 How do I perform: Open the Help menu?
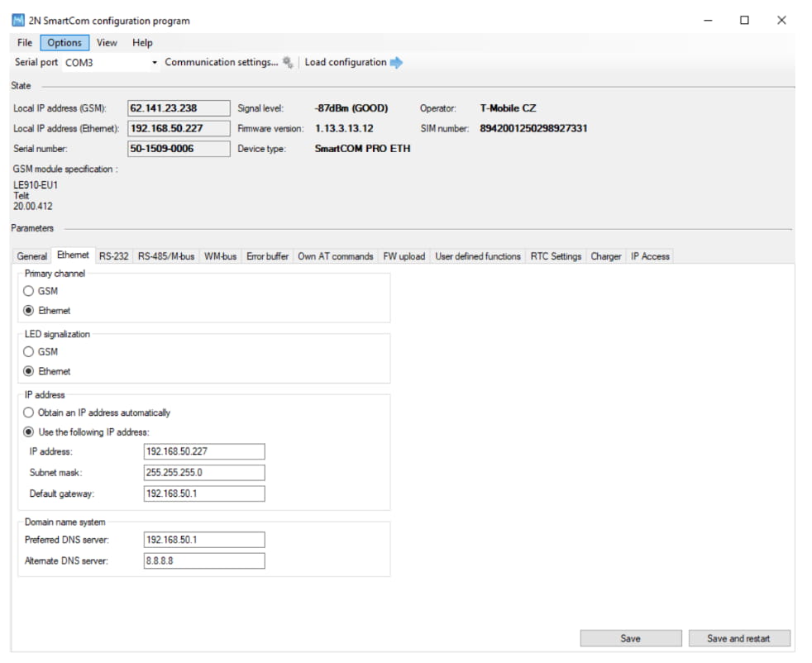(x=142, y=43)
